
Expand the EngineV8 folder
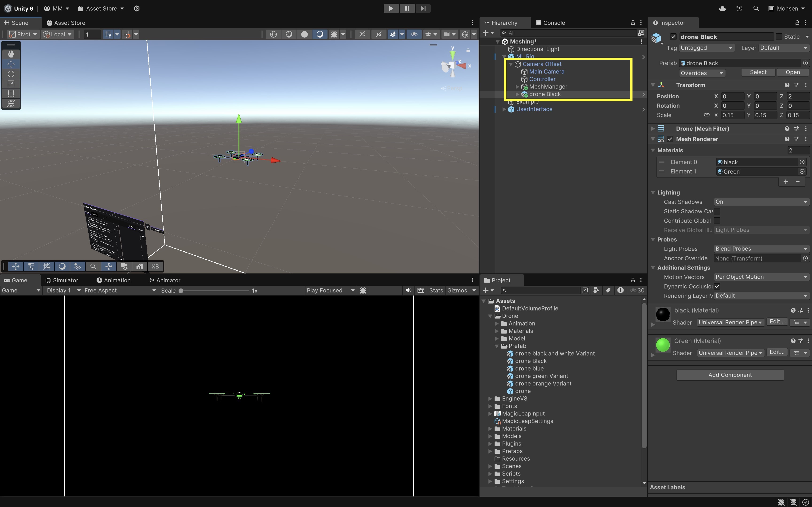(490, 399)
